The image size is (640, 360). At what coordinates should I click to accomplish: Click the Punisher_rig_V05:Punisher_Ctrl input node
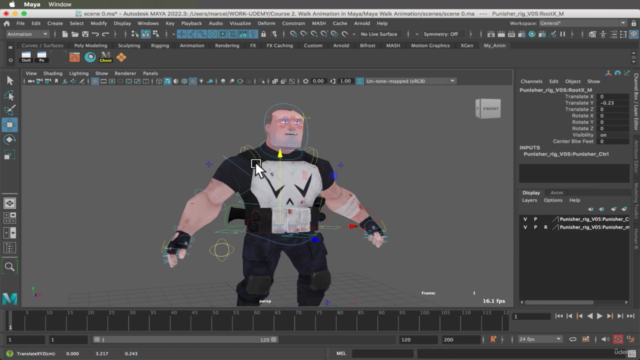[x=566, y=154]
